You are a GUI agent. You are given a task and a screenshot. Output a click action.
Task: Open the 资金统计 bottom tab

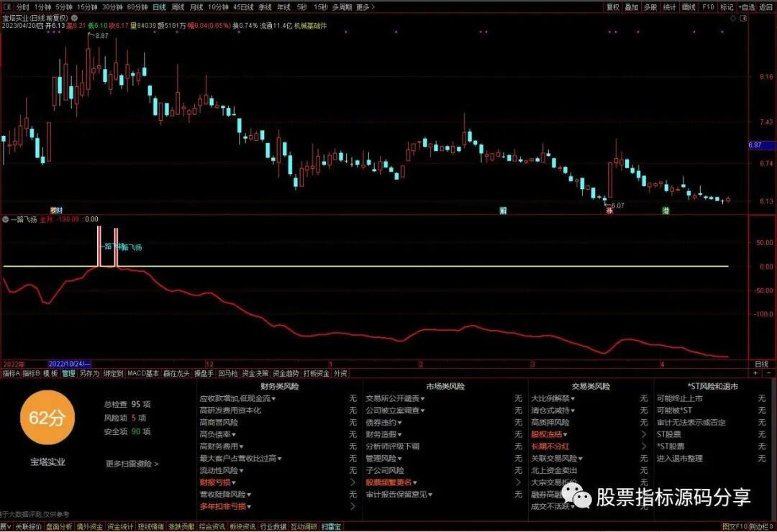point(120,526)
